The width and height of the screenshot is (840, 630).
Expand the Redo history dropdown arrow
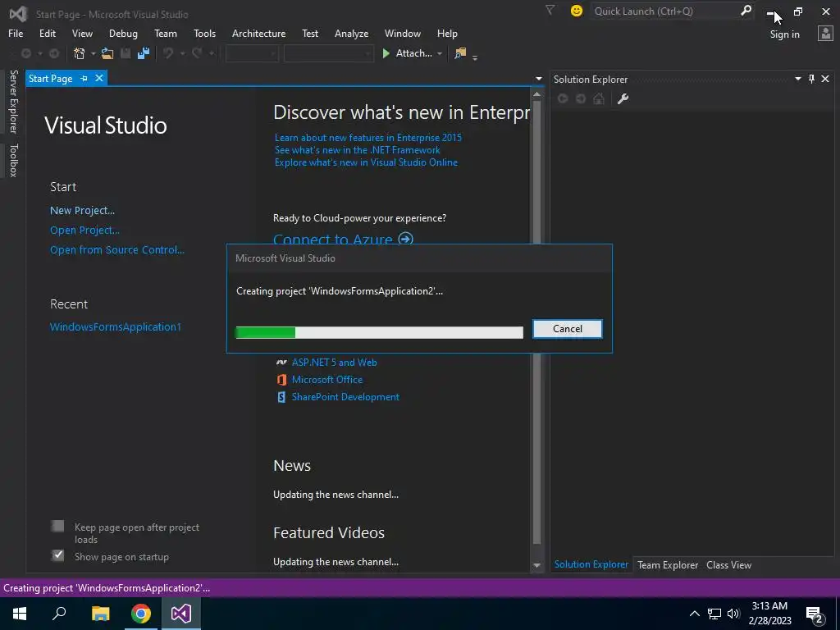click(212, 53)
